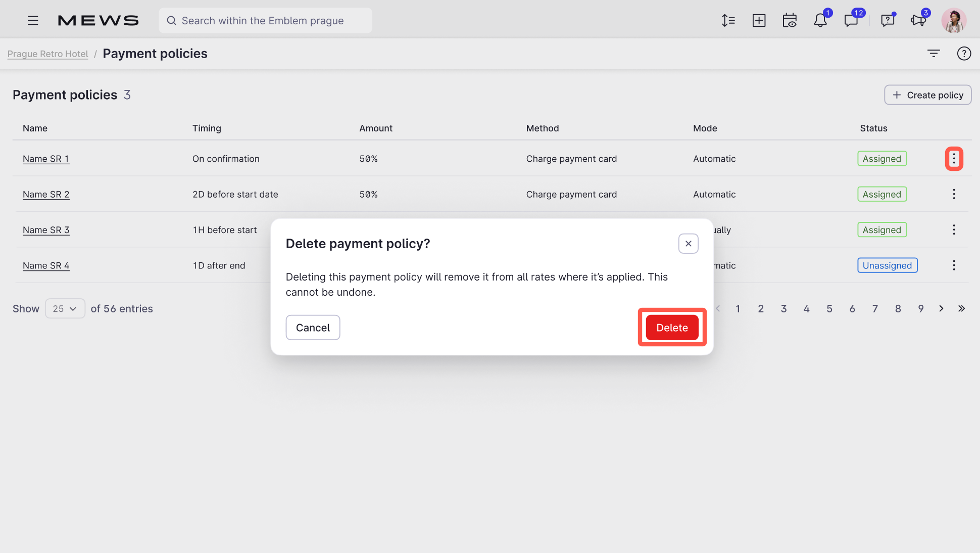Click the Amount column header
This screenshot has height=553, width=980.
(376, 128)
